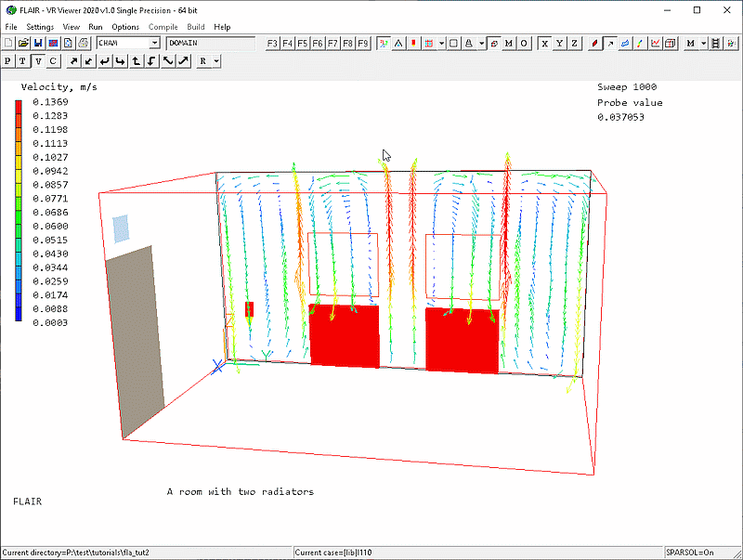Expand the R dropdown arrow
This screenshot has height=560, width=743.
(216, 61)
